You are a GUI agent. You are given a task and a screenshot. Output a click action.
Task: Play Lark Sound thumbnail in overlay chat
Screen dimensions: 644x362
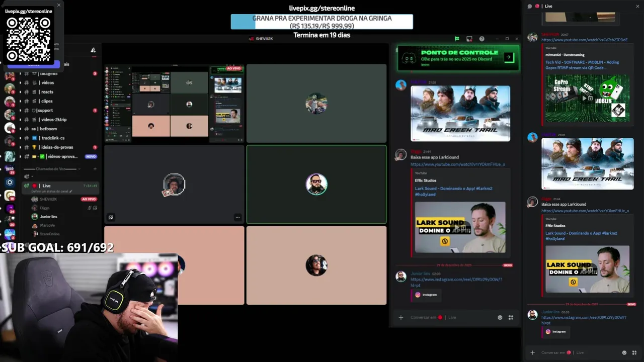587,269
